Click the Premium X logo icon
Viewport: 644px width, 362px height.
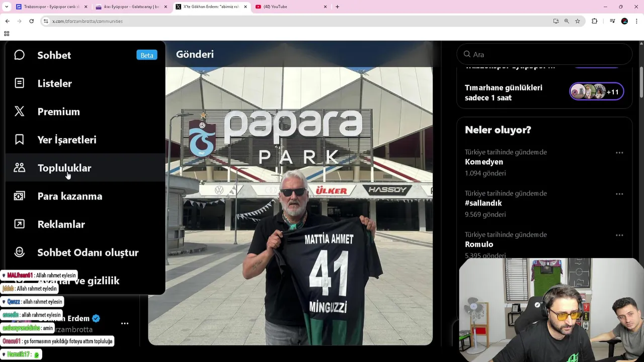pyautogui.click(x=19, y=111)
